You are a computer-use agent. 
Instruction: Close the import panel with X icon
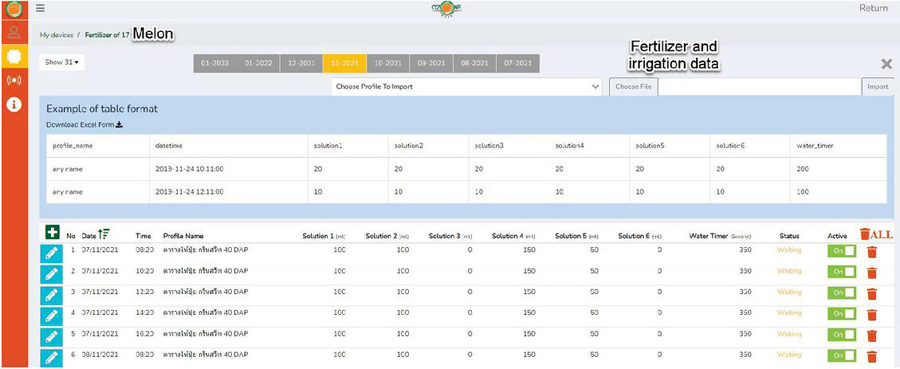887,64
